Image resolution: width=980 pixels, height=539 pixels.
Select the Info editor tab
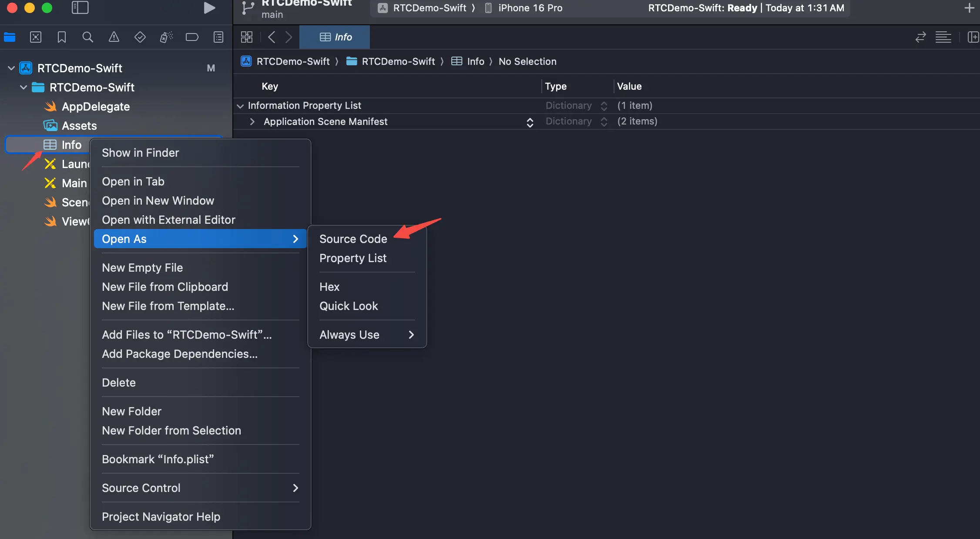tap(335, 37)
